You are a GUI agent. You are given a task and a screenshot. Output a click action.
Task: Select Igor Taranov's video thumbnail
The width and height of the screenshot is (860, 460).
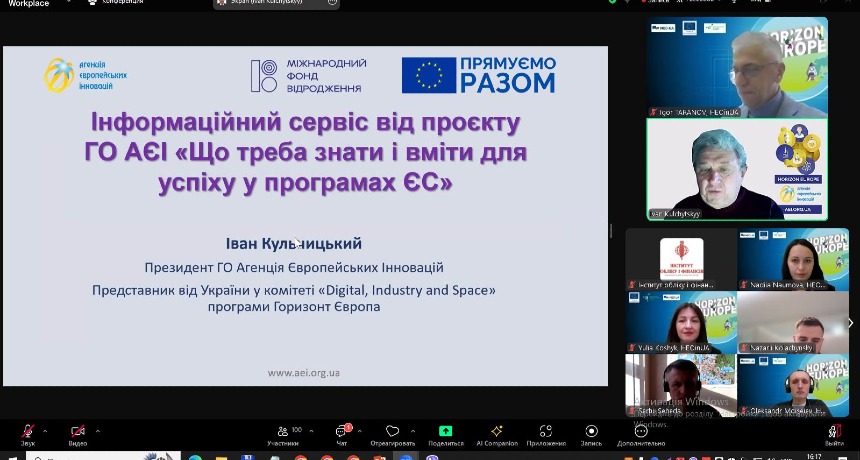click(x=737, y=67)
